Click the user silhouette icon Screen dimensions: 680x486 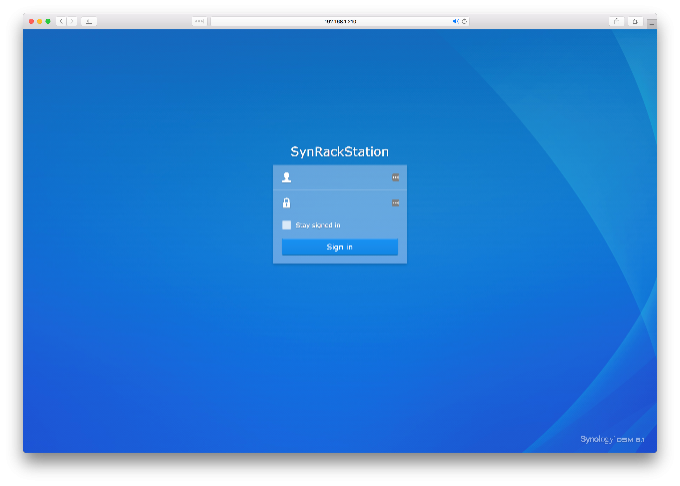point(287,177)
